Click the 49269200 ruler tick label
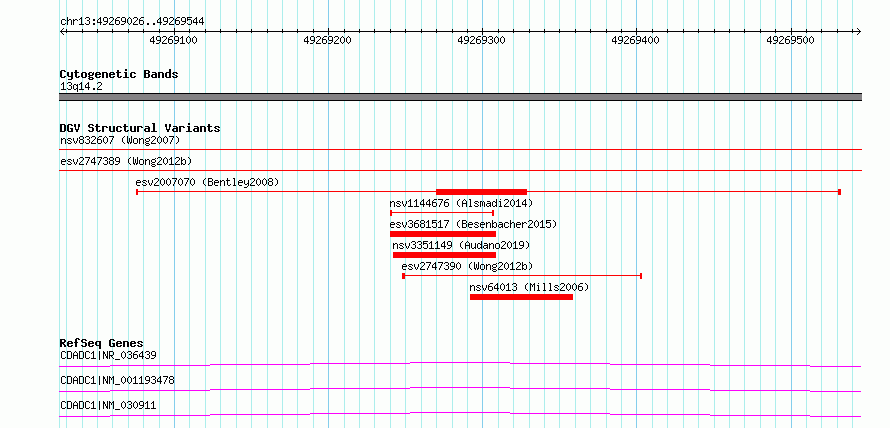 [328, 40]
